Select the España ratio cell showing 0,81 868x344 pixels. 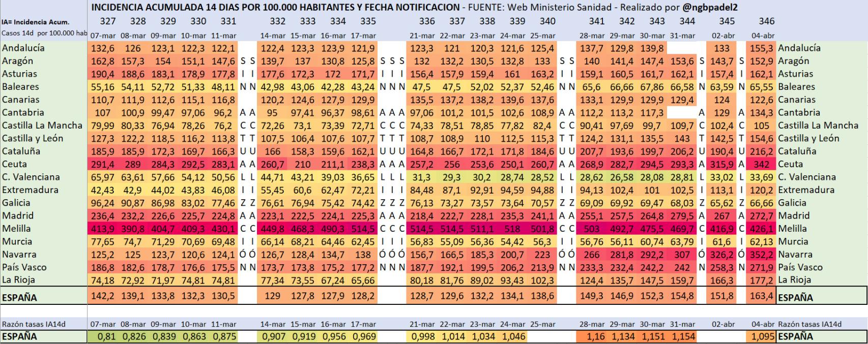(x=106, y=336)
